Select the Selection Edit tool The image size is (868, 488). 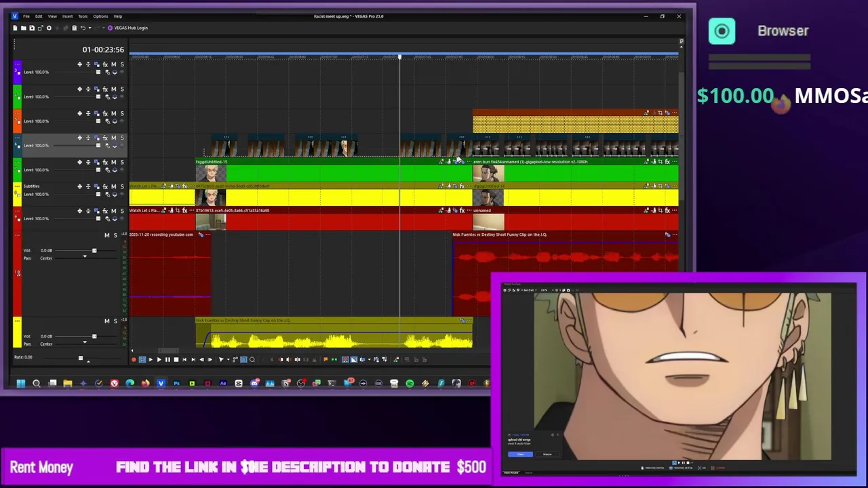(x=243, y=360)
